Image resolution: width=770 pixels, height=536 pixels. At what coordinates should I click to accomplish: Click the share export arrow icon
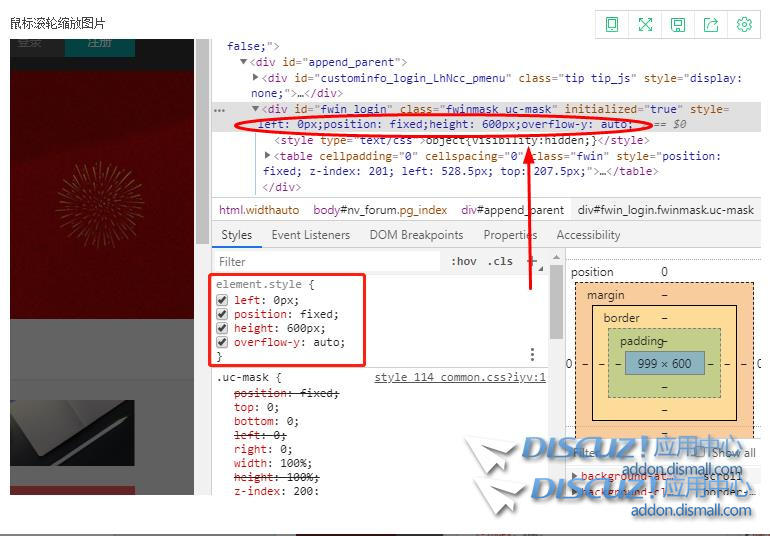[x=711, y=24]
